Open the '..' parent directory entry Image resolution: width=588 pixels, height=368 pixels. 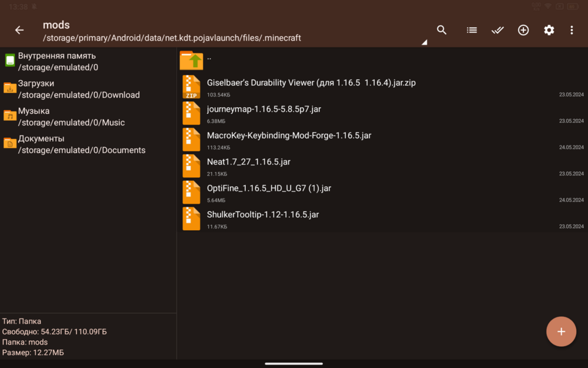coord(383,60)
